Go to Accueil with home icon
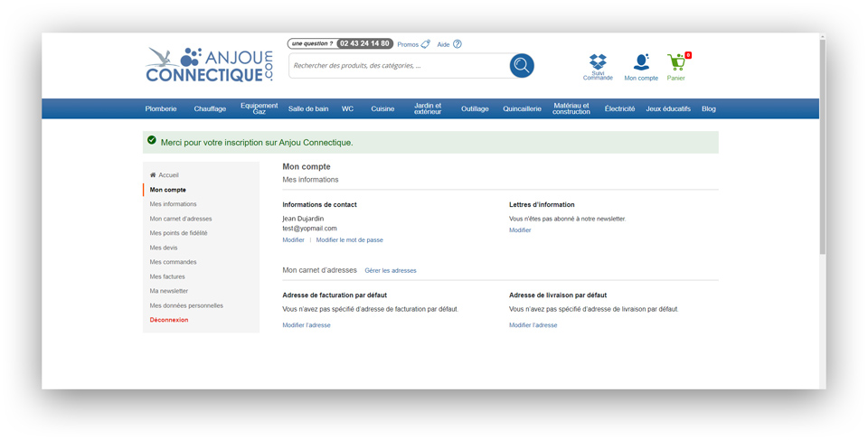Image resolution: width=868 pixels, height=440 pixels. [x=165, y=175]
